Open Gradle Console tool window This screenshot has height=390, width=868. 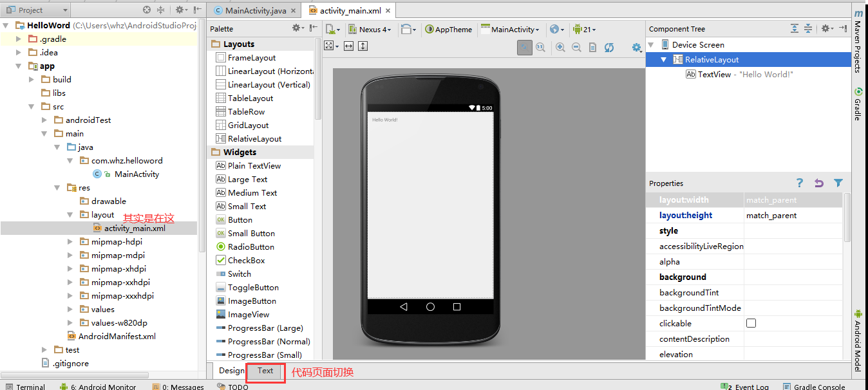(x=815, y=387)
